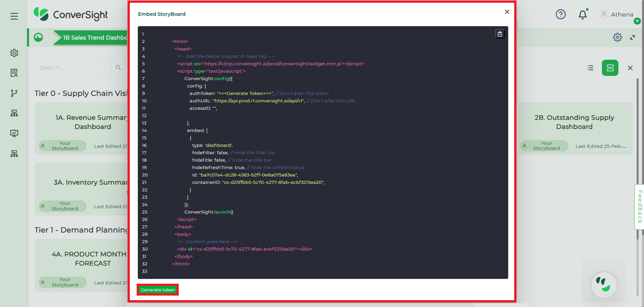
Task: Open the sidebar storyboard monitor icon
Action: coord(14,133)
